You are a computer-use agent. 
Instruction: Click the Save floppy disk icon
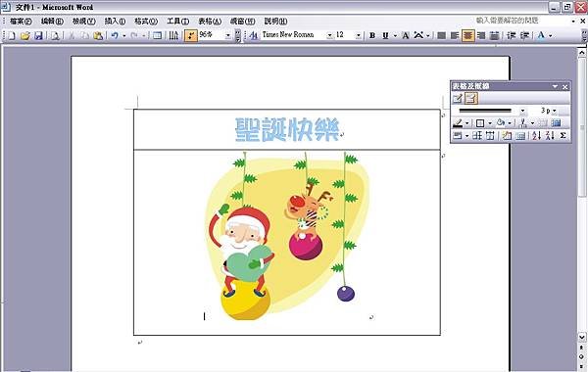click(x=38, y=35)
